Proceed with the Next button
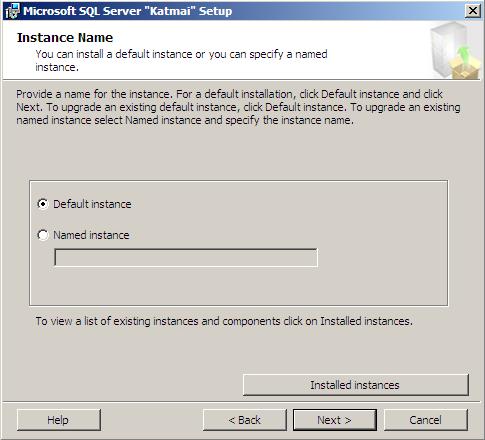 335,420
